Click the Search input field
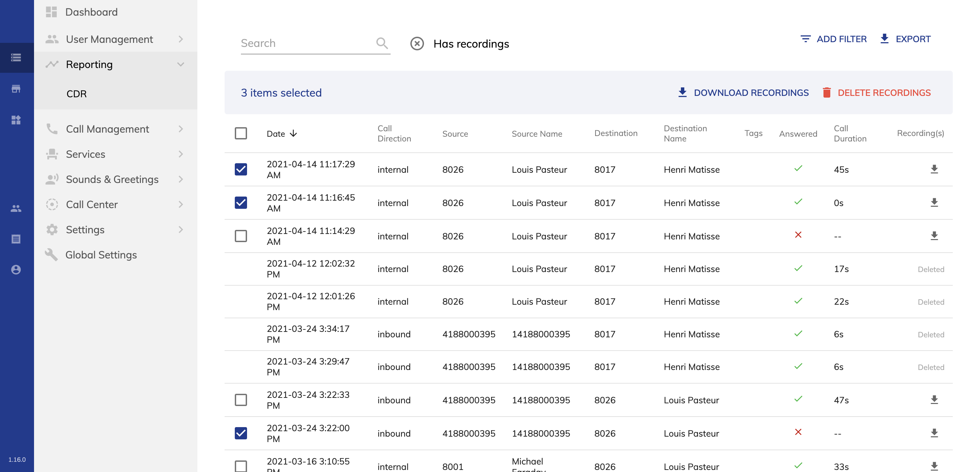 click(315, 44)
